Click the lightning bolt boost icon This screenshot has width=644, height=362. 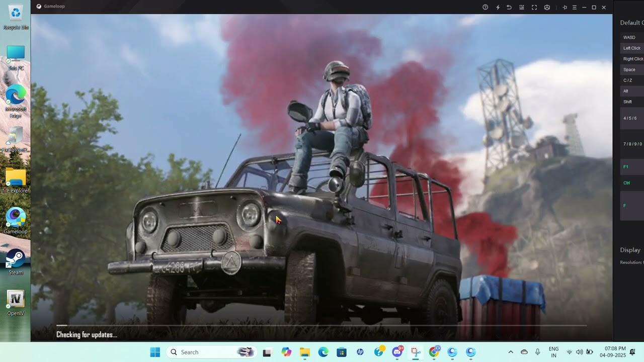(498, 7)
